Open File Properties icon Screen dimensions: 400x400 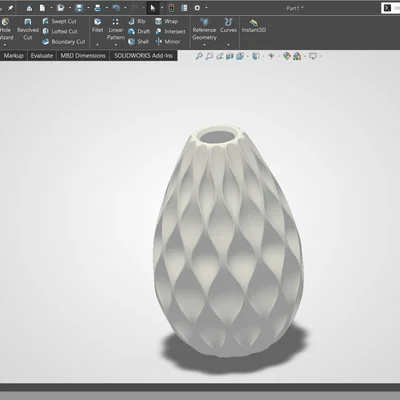click(x=184, y=8)
